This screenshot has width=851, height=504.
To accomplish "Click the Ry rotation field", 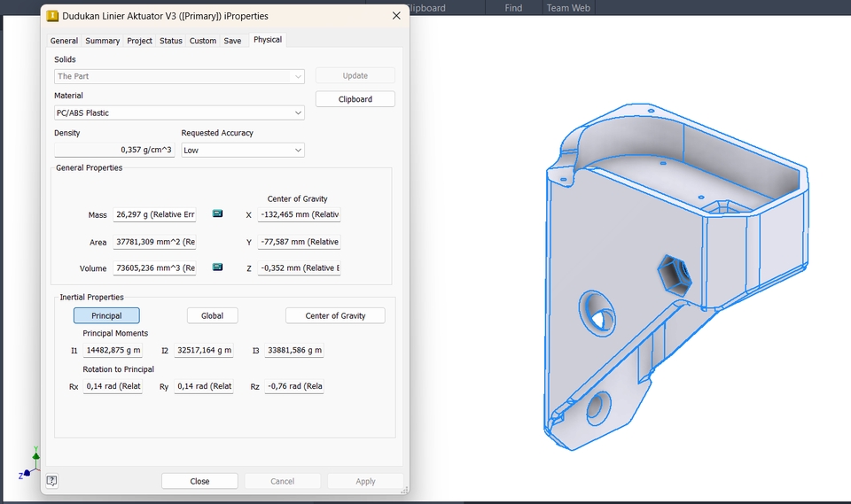I will pos(204,386).
